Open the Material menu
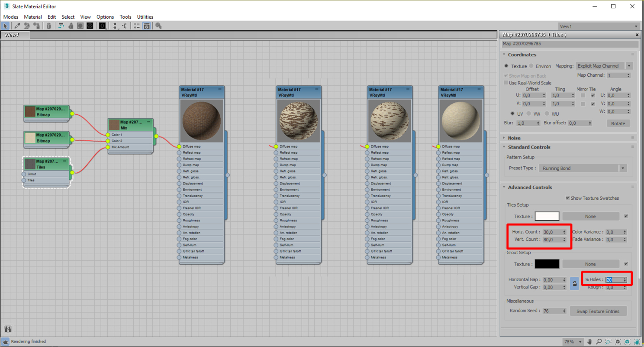 [33, 17]
